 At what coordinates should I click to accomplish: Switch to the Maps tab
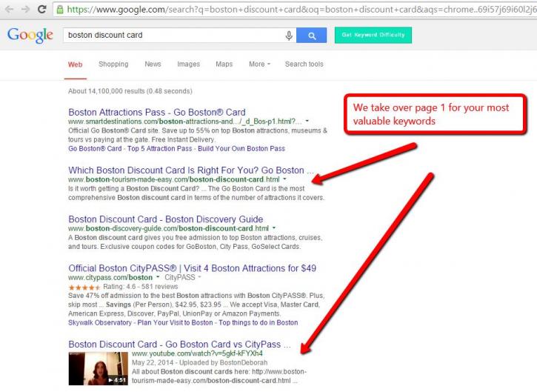click(224, 64)
